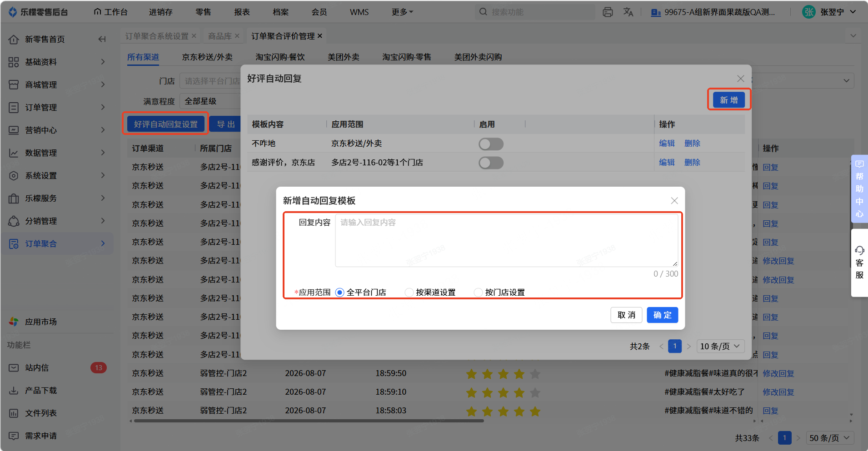Screen dimensions: 868x451
Task: Click the 订单聚合 sidebar icon
Action: pyautogui.click(x=14, y=244)
